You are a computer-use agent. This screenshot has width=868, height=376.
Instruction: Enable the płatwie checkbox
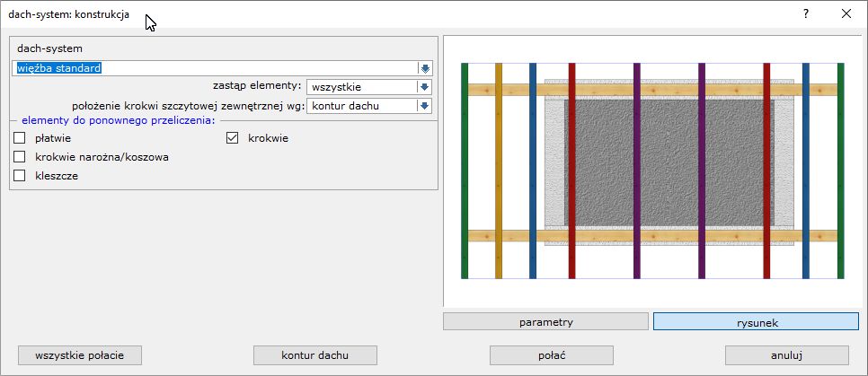click(21, 138)
